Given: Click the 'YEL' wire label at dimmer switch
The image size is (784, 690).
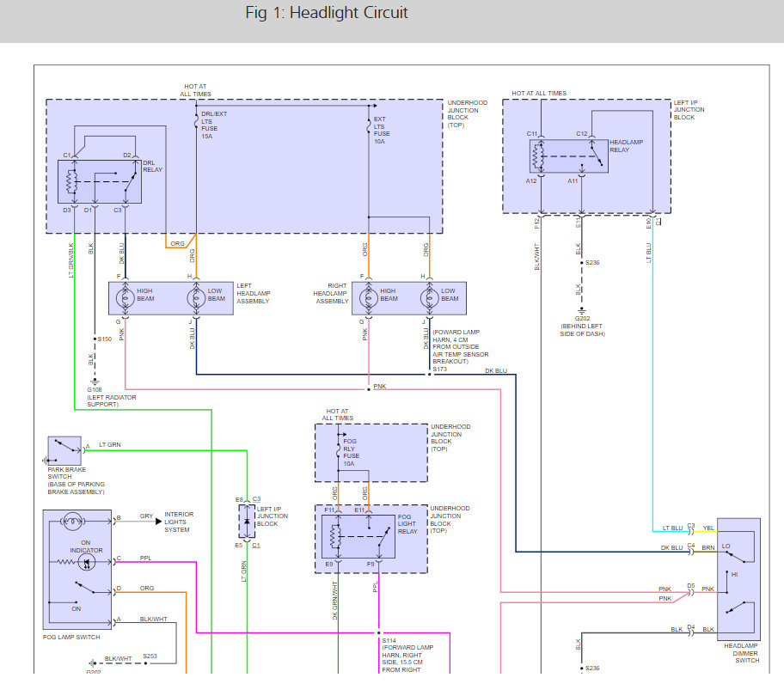Looking at the screenshot, I should 708,528.
